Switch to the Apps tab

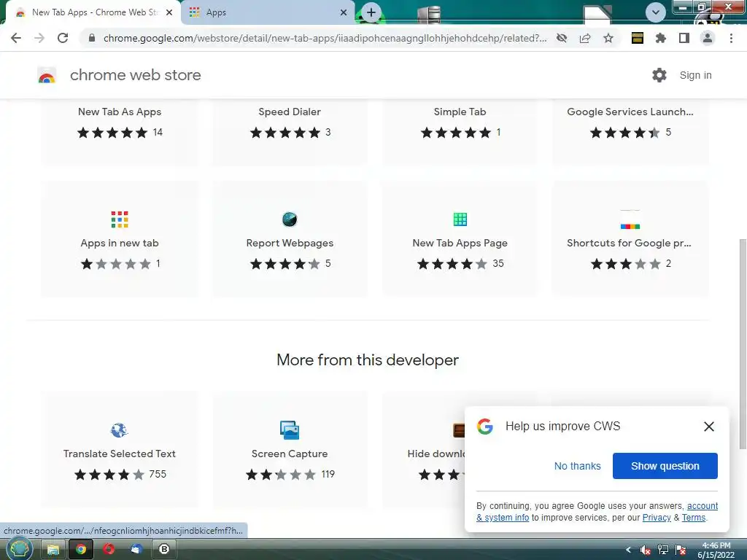pos(268,12)
